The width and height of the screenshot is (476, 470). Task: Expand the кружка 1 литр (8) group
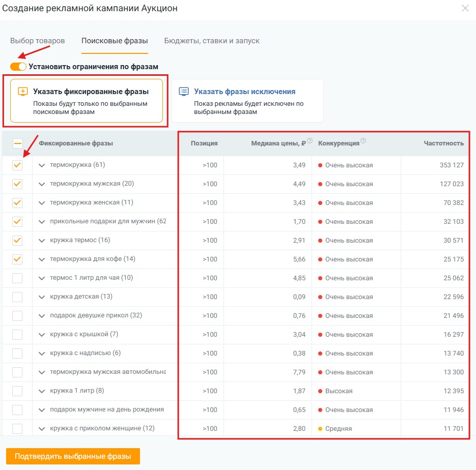(x=42, y=391)
